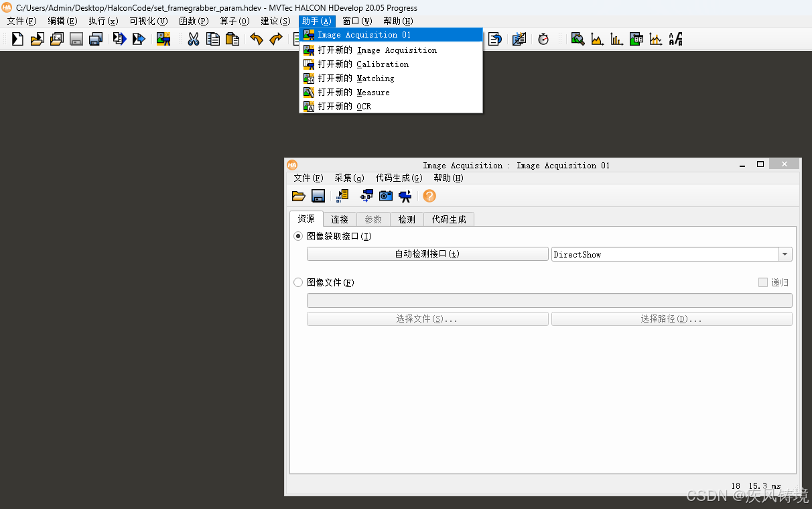This screenshot has height=509, width=812.
Task: Open assistant window 代码生成(G) menu
Action: tap(399, 178)
